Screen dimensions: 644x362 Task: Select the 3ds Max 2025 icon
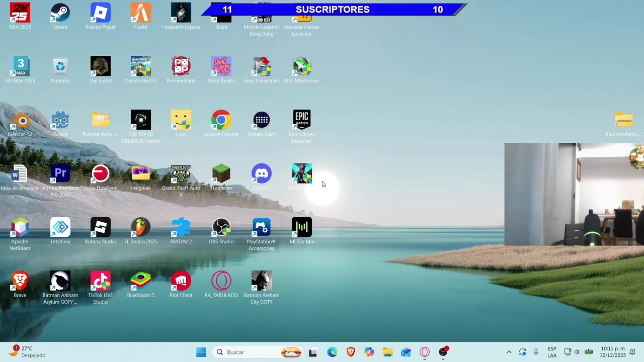tap(20, 66)
